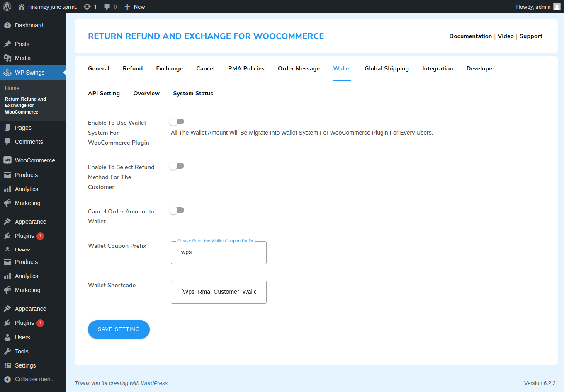View the System Status tab
This screenshot has width=564, height=392.
coord(193,93)
